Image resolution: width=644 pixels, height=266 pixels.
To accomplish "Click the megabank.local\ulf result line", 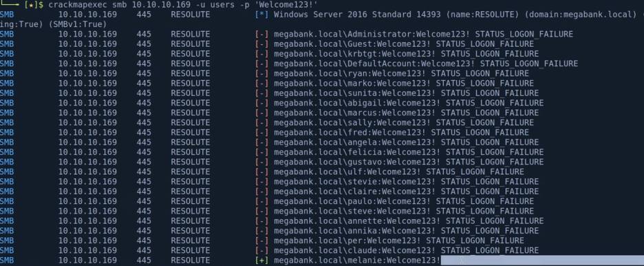I will pyautogui.click(x=399, y=172).
